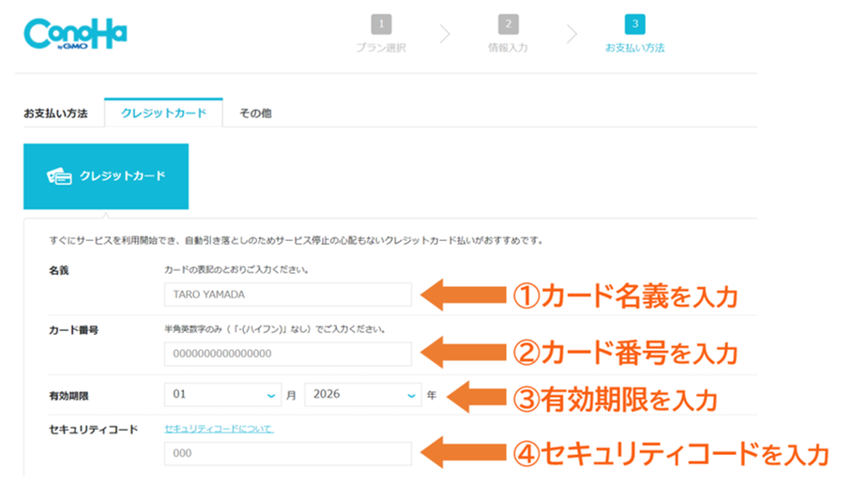Click the step 1 number badge
Screen dimensions: 868x500
point(381,24)
